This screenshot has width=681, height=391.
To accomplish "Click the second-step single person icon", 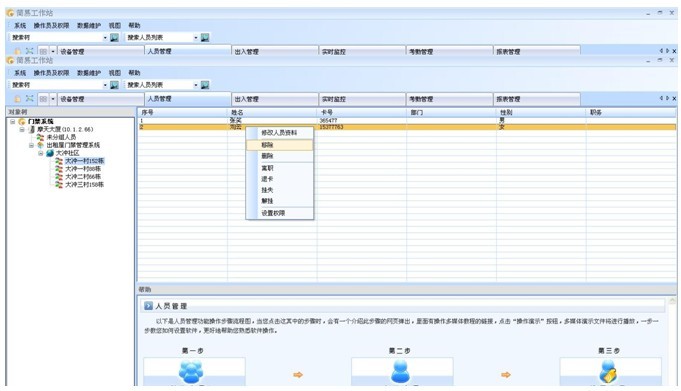I will point(400,372).
